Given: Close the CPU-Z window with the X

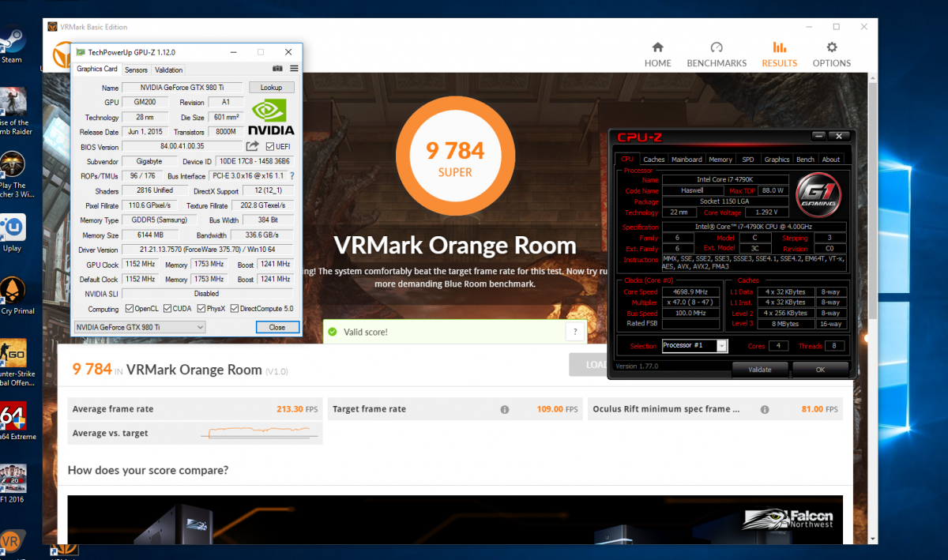Looking at the screenshot, I should point(840,137).
